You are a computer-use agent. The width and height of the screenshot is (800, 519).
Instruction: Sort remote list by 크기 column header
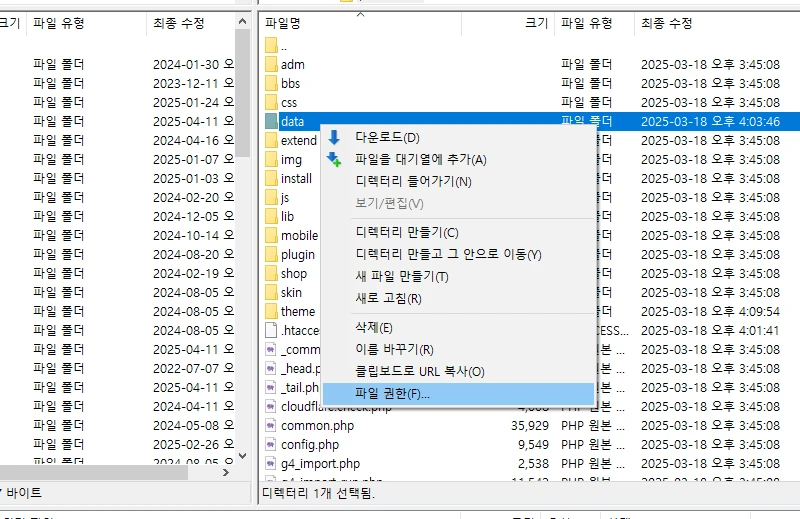click(508, 23)
